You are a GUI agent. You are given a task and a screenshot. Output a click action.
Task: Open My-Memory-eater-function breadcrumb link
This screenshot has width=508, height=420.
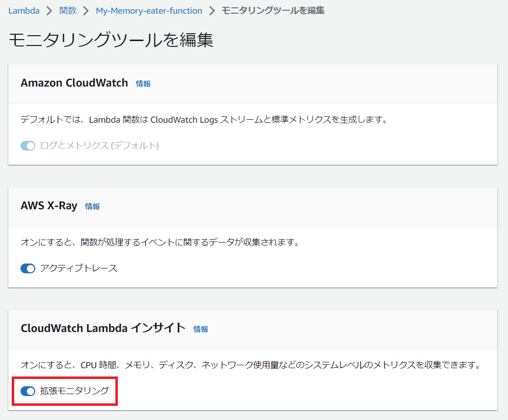[x=149, y=11]
